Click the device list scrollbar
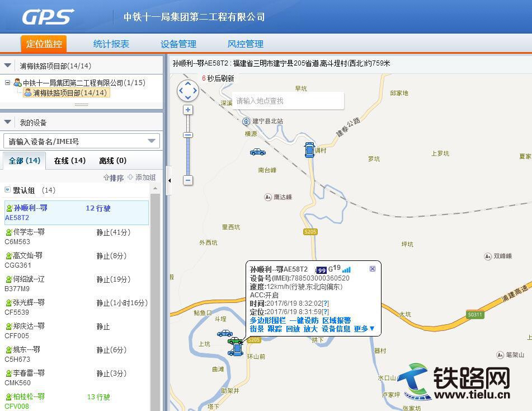532x411 pixels. pyautogui.click(x=155, y=302)
